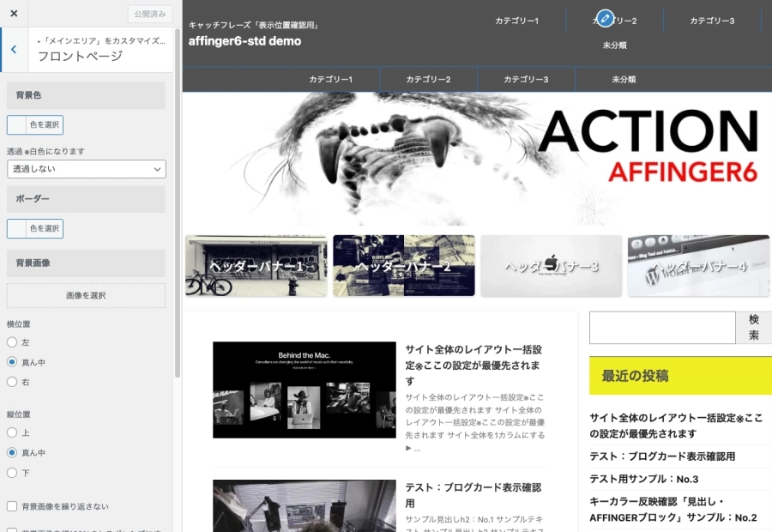Select 真ん中 radio under 縦位置
The height and width of the screenshot is (532, 772).
[12, 453]
